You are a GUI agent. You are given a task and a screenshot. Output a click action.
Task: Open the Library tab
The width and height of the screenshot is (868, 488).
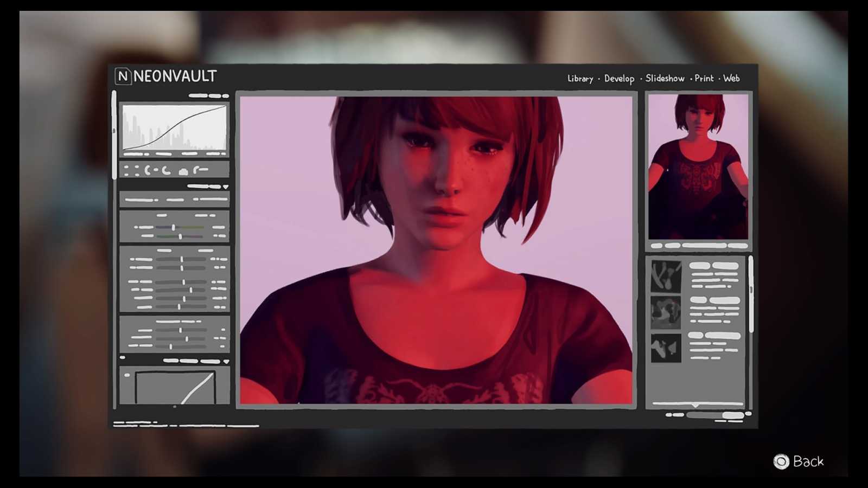coord(580,79)
